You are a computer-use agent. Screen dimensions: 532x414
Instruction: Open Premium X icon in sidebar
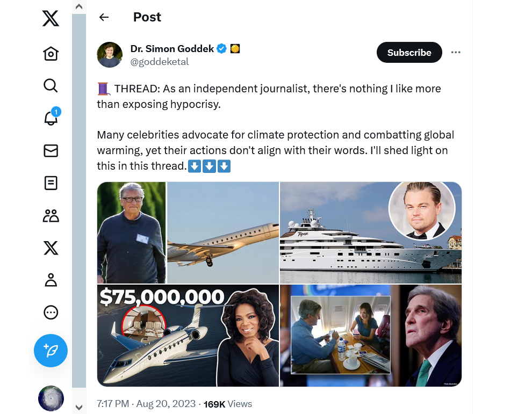pos(51,248)
